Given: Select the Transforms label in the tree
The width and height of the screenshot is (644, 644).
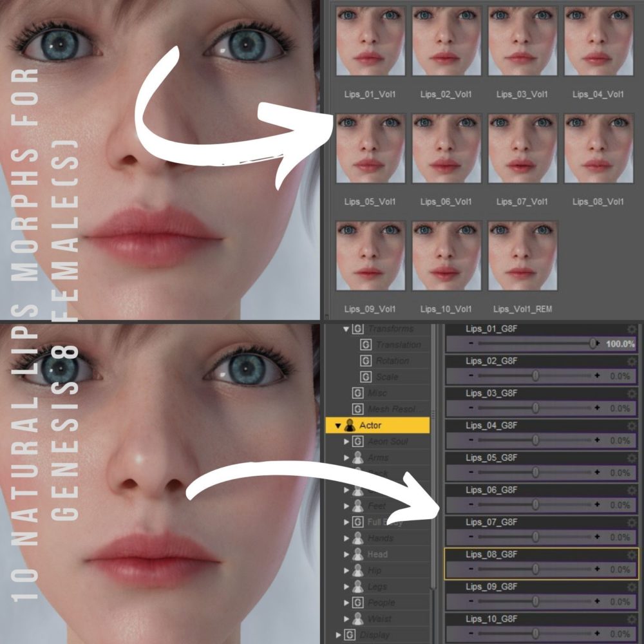Looking at the screenshot, I should coord(391,329).
